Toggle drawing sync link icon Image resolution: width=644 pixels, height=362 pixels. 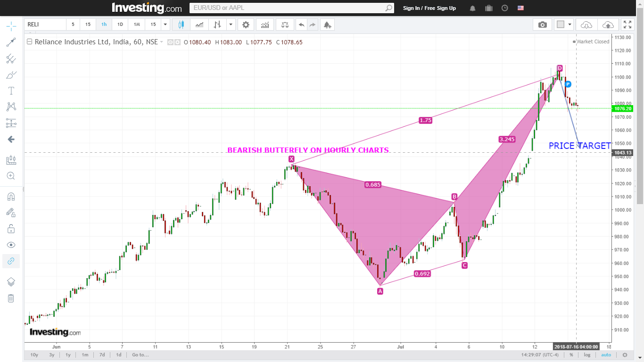coord(11,261)
